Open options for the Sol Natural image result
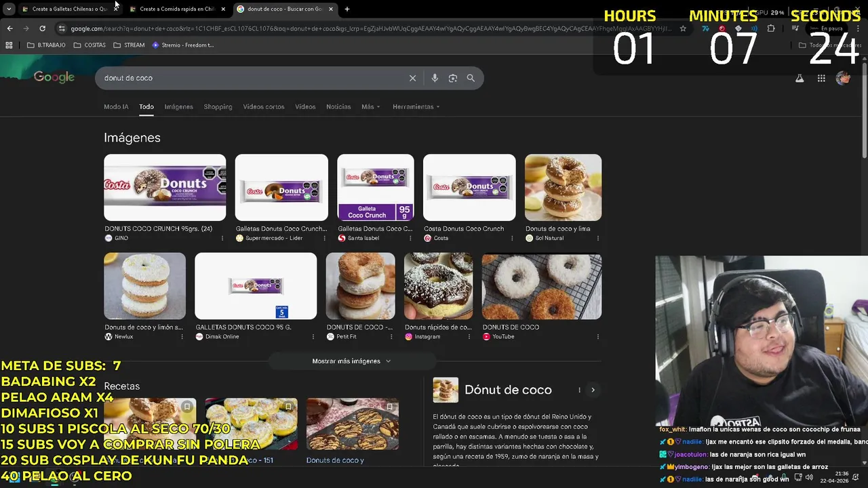868x488 pixels. [597, 239]
